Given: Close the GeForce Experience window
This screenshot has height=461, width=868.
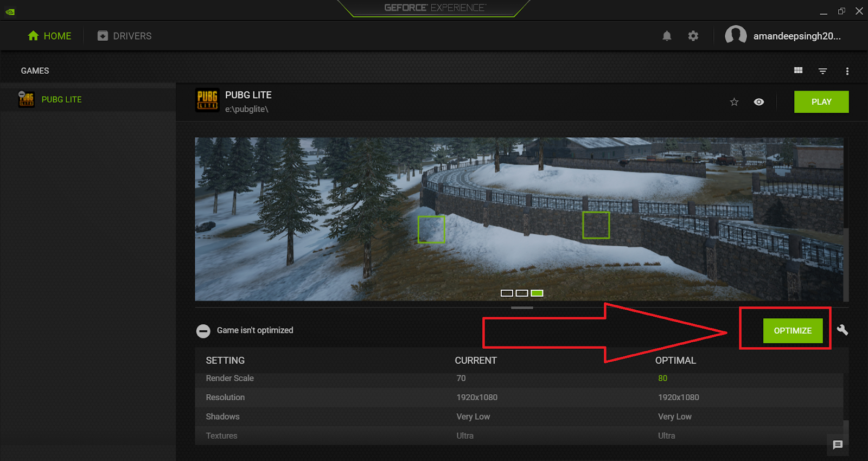Looking at the screenshot, I should (859, 11).
